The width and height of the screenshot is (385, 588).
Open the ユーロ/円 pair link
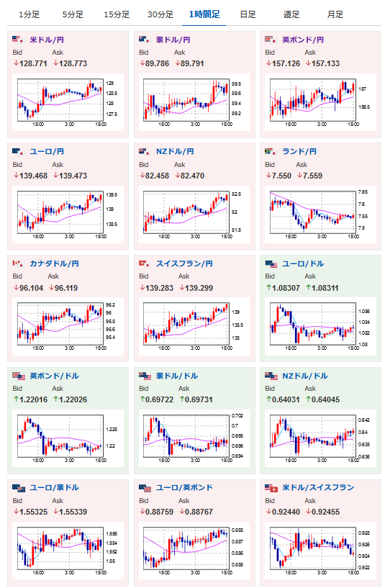tap(47, 152)
